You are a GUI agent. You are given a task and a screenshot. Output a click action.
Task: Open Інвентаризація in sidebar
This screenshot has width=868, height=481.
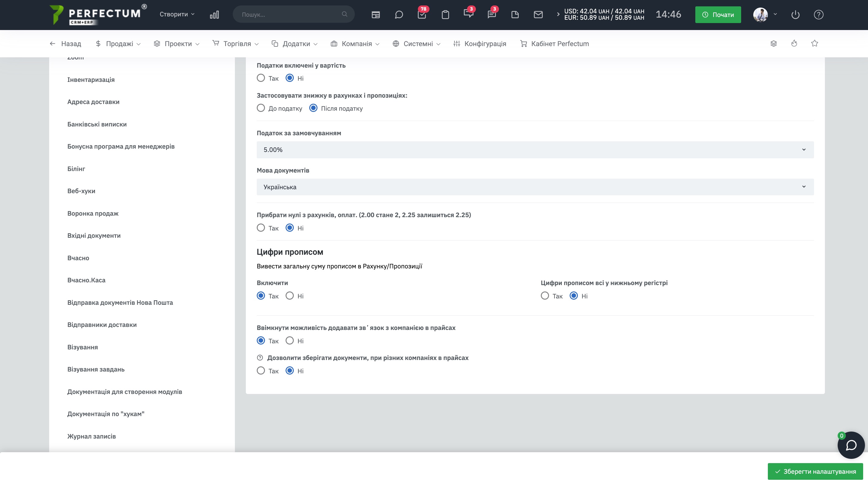(x=91, y=79)
